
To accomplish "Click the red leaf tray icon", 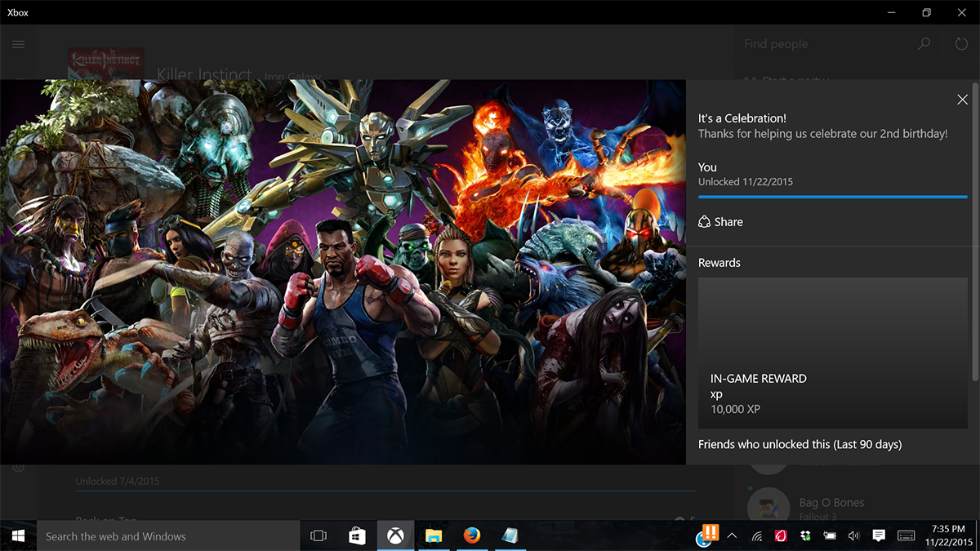I will 781,536.
